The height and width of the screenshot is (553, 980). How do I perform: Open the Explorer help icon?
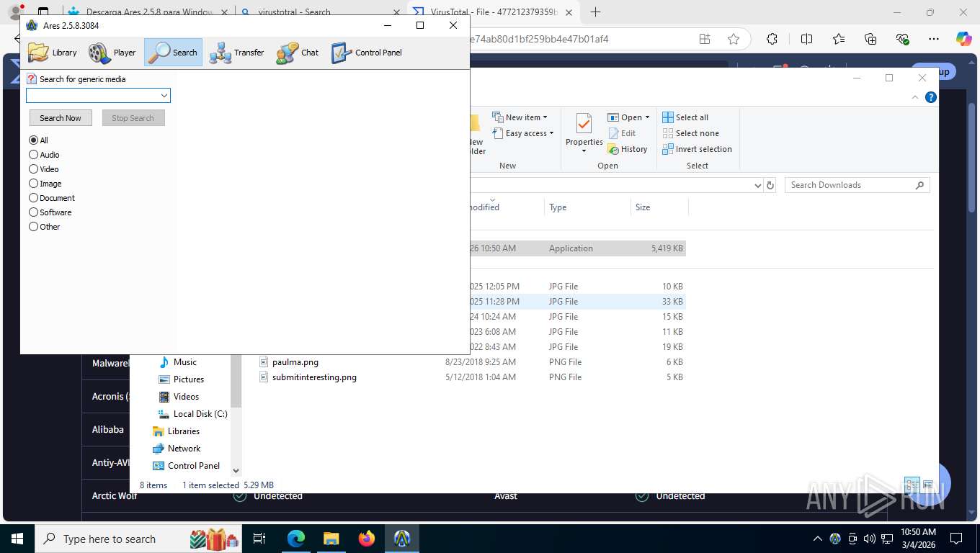pos(931,97)
